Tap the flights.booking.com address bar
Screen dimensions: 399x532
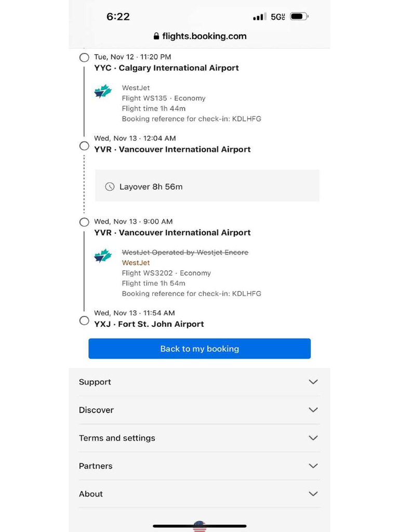(200, 36)
